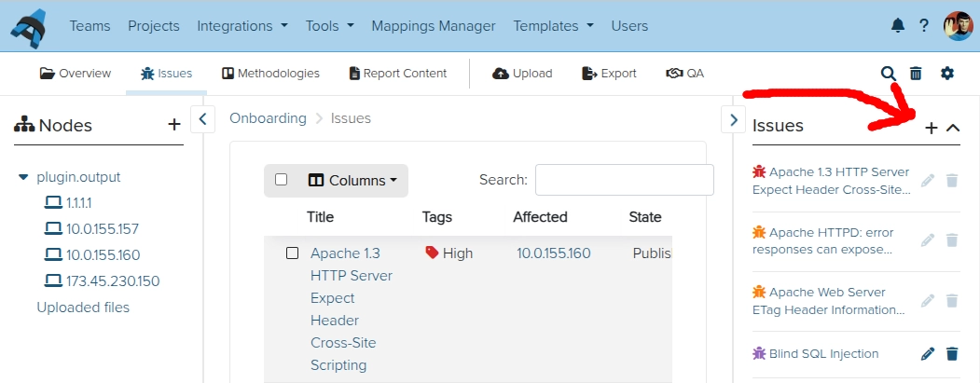This screenshot has height=383, width=980.
Task: Go to Users
Action: point(629,26)
